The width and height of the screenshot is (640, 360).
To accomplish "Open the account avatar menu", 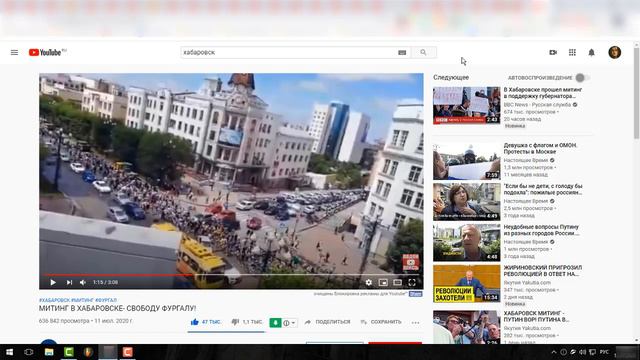I will pyautogui.click(x=615, y=52).
